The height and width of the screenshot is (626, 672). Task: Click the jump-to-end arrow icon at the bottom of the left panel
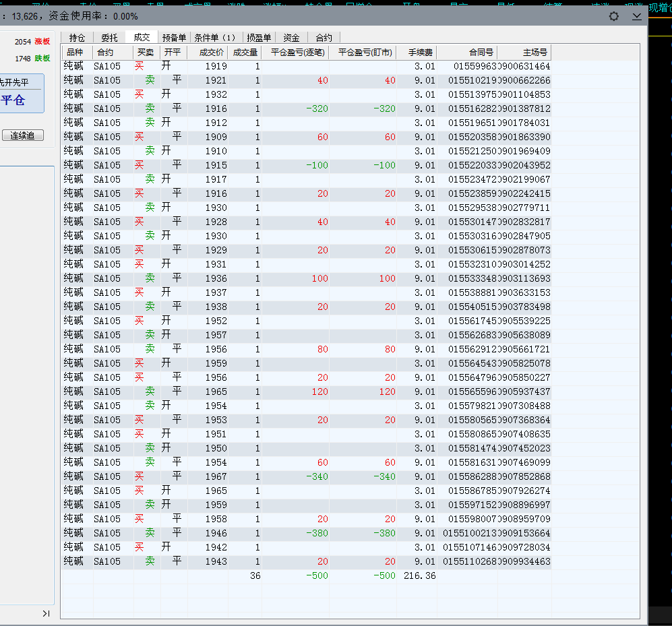[x=47, y=614]
